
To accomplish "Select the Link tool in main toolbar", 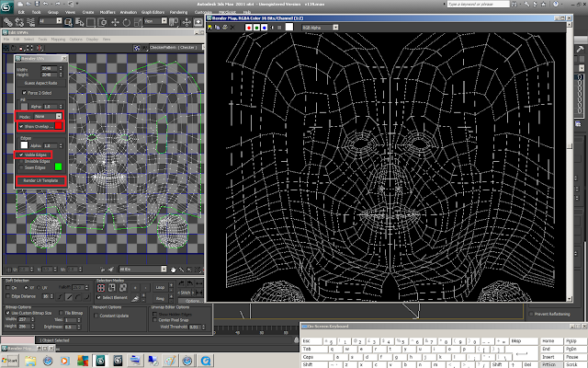I will [x=7, y=22].
